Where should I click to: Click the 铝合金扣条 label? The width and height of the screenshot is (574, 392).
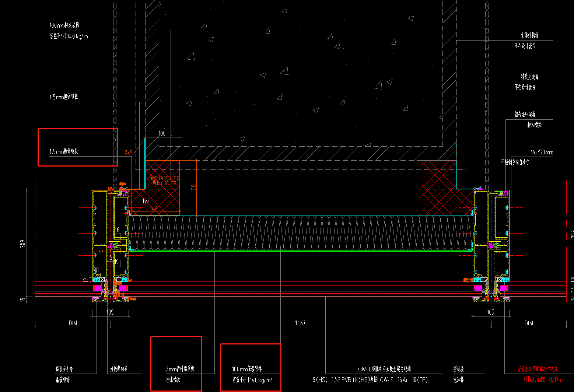click(x=64, y=369)
